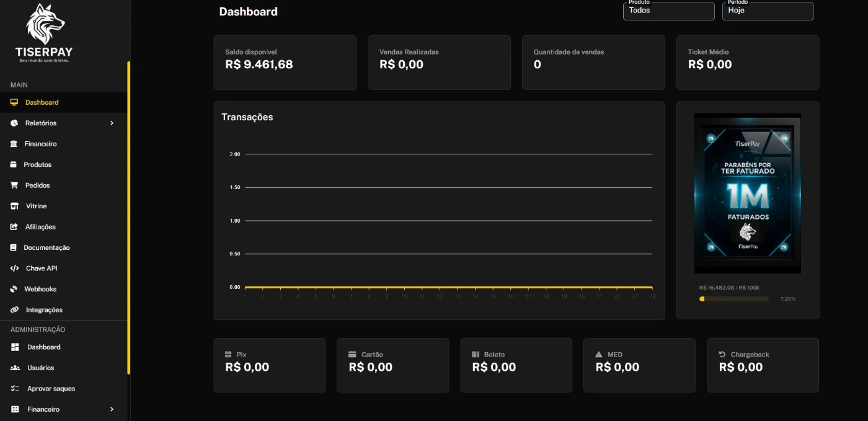
Task: Click the Integrações link icon
Action: pos(14,310)
